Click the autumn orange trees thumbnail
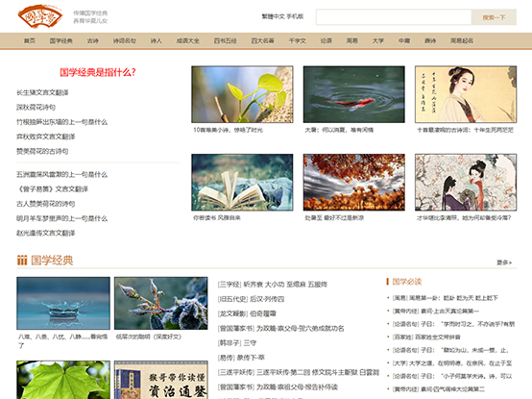532x399 pixels. pyautogui.click(x=354, y=183)
